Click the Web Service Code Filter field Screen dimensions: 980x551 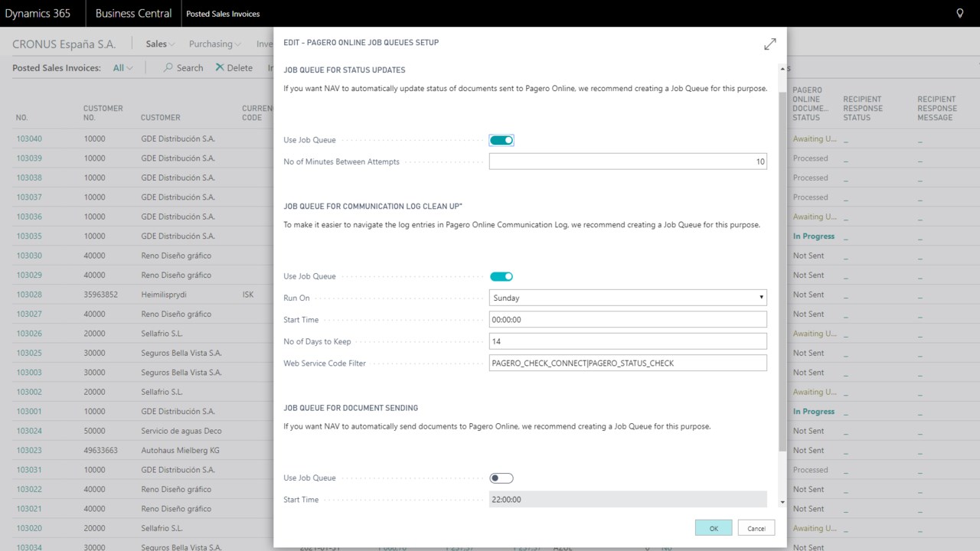(x=628, y=363)
